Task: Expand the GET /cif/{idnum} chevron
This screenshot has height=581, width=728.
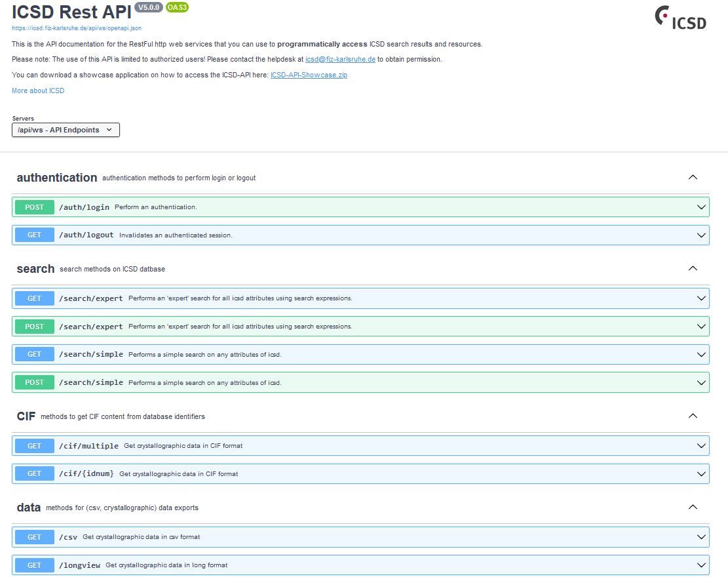Action: 701,474
